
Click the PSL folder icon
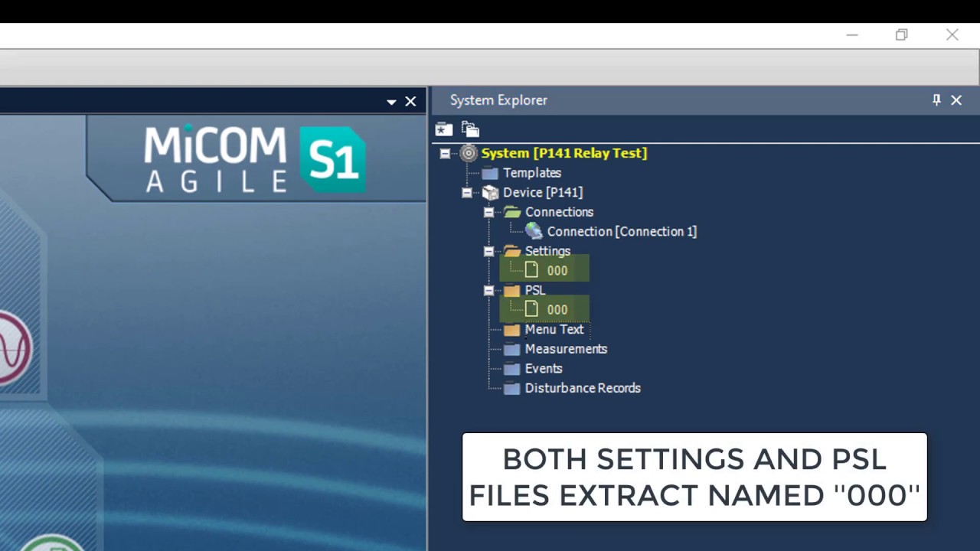click(512, 291)
